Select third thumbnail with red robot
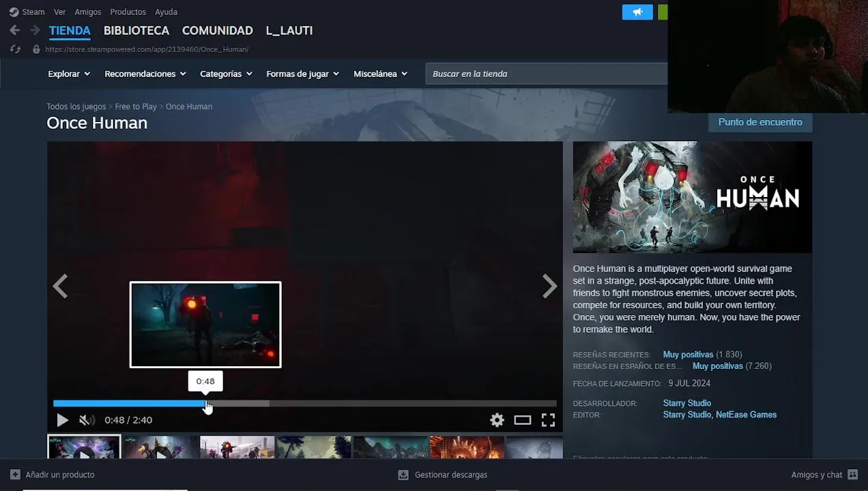Image resolution: width=868 pixels, height=491 pixels. click(x=237, y=447)
